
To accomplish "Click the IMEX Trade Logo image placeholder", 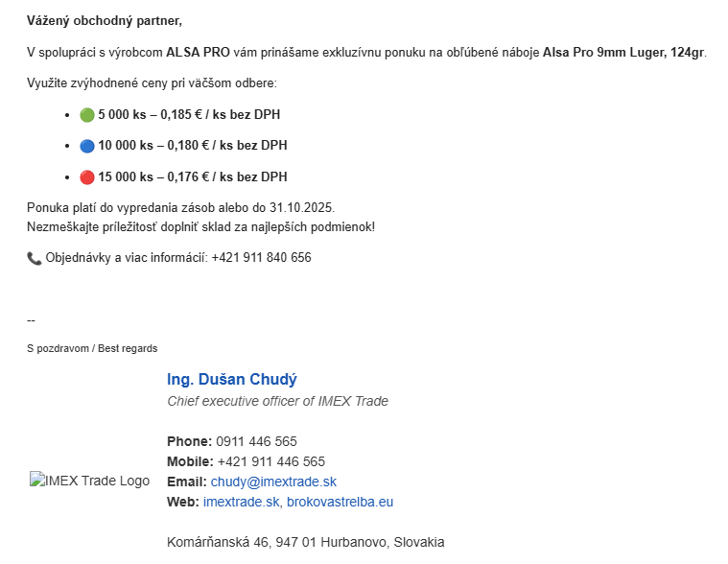I will click(89, 481).
